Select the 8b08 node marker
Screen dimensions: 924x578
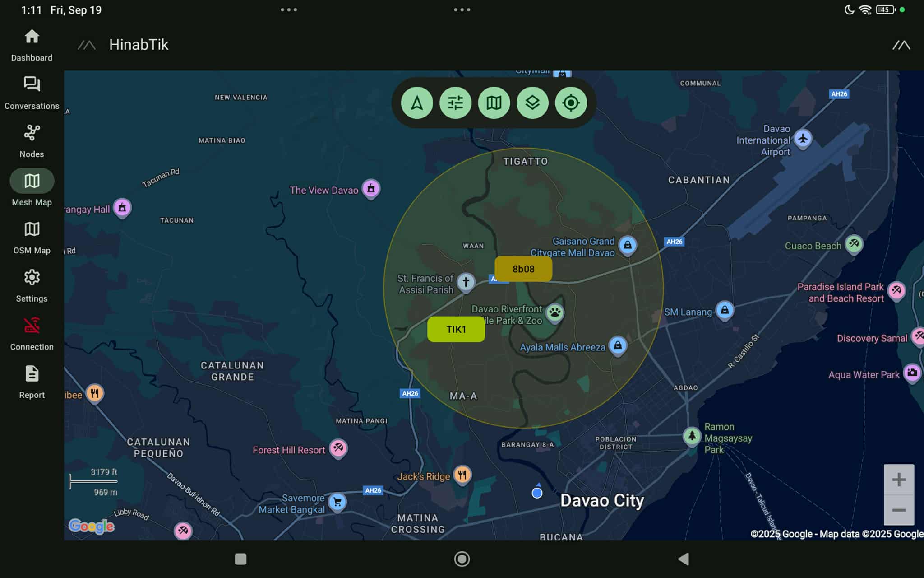[x=523, y=269]
